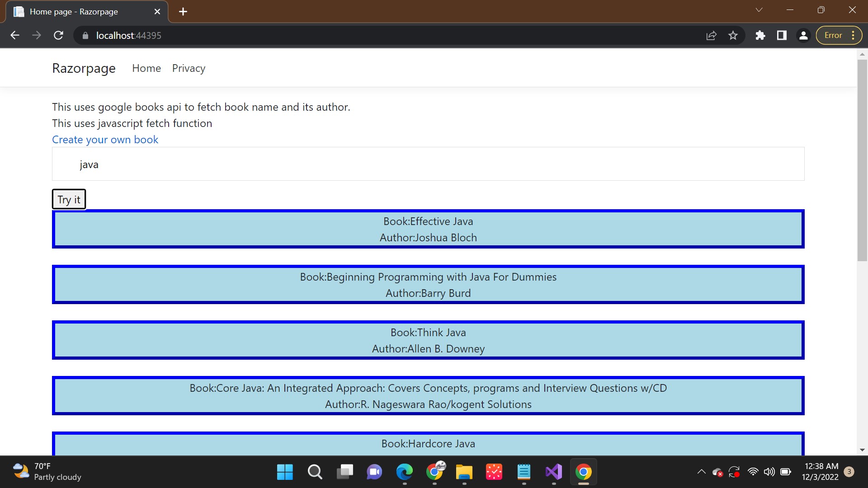Open the Notepad taskbar icon
Viewport: 868px width, 488px height.
(x=524, y=472)
